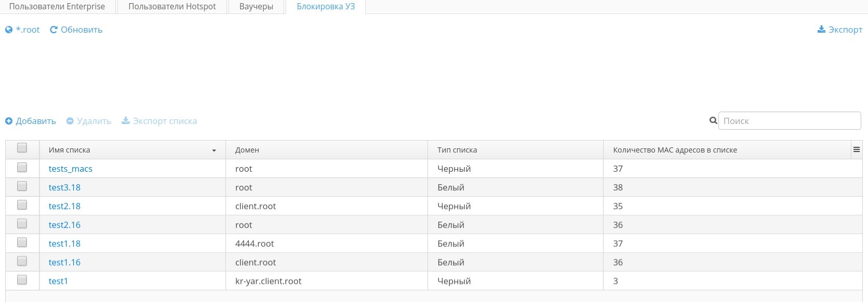This screenshot has height=302, width=868.
Task: Click the Экспорт download icon
Action: [821, 30]
